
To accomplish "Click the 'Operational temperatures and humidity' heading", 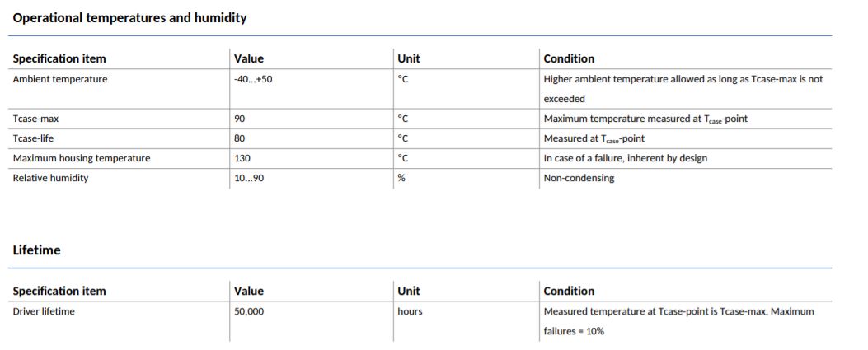I will pos(129,17).
